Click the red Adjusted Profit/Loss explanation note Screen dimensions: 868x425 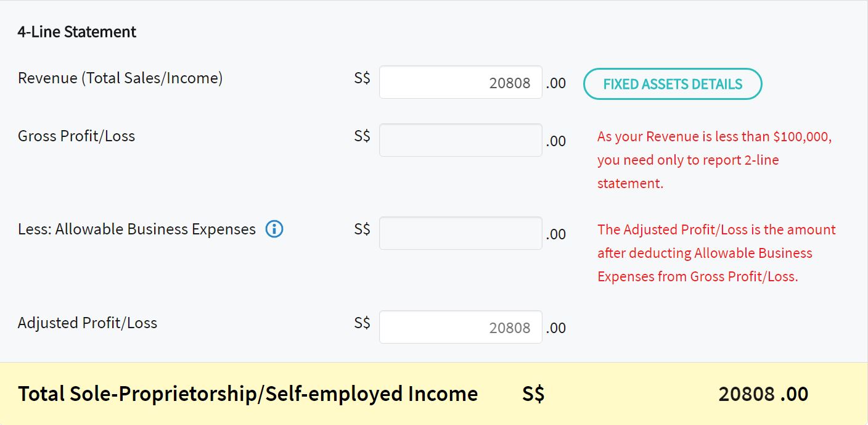click(716, 253)
